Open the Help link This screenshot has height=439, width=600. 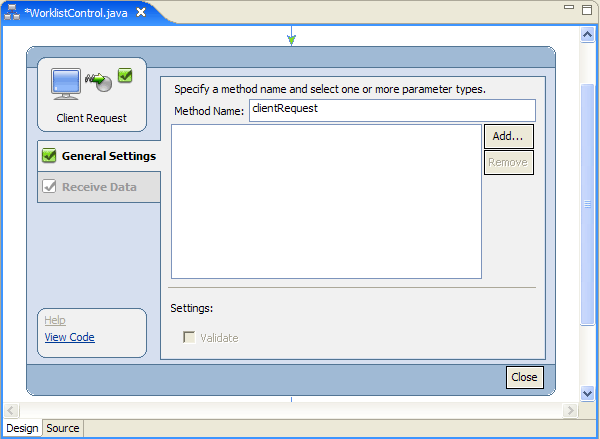click(x=55, y=320)
